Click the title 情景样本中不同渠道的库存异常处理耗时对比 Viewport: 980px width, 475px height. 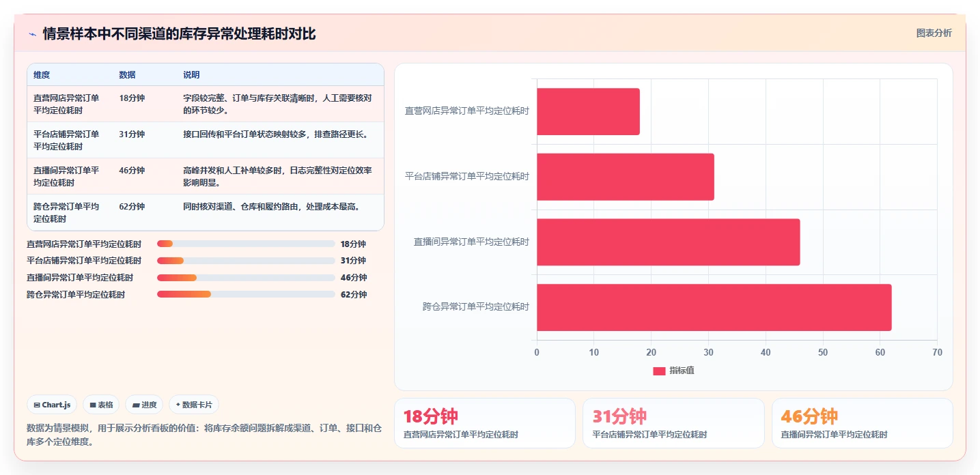[179, 33]
